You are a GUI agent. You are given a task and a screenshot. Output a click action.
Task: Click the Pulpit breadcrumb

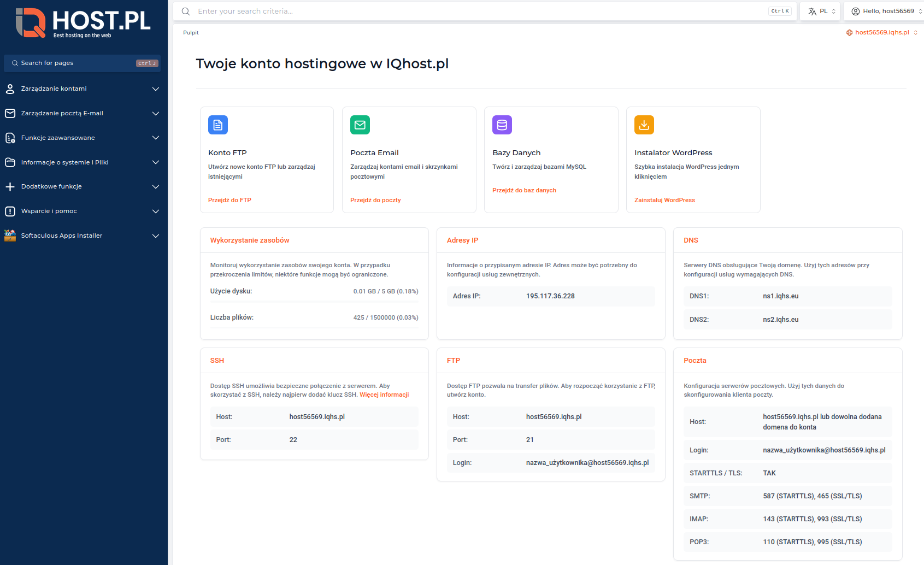click(x=191, y=33)
